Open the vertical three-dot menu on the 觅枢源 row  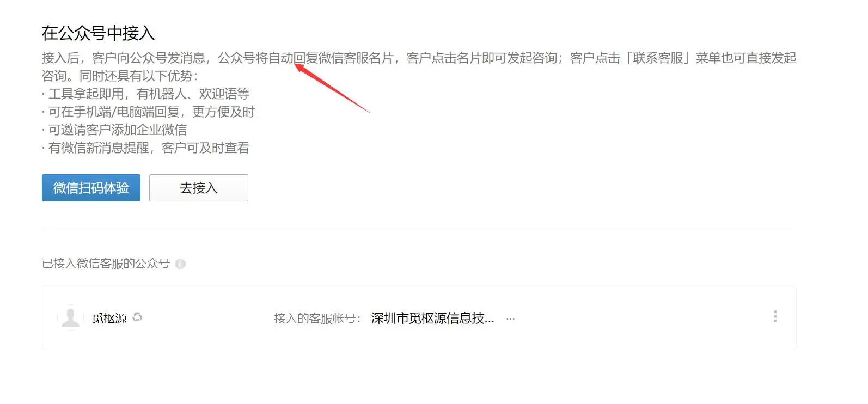(x=775, y=317)
